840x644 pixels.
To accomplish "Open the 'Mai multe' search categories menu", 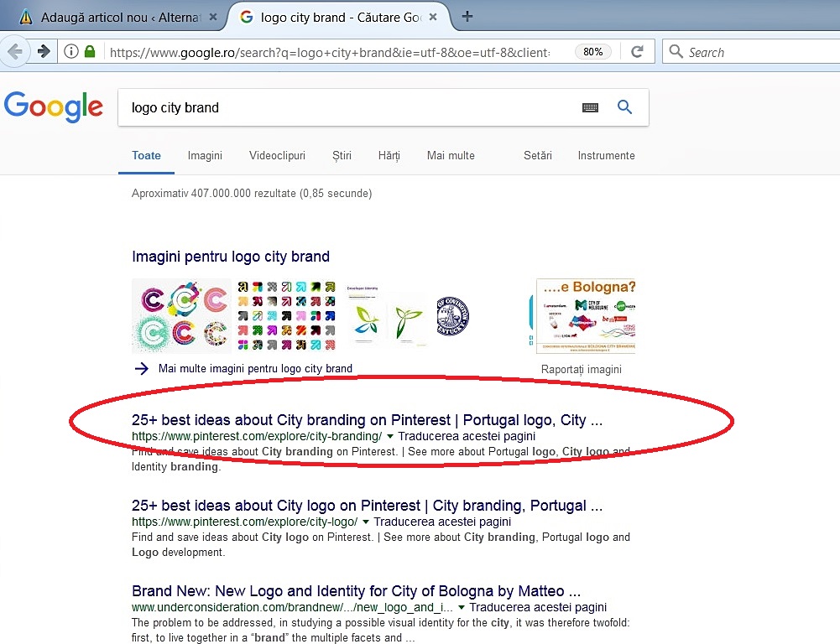I will click(451, 155).
